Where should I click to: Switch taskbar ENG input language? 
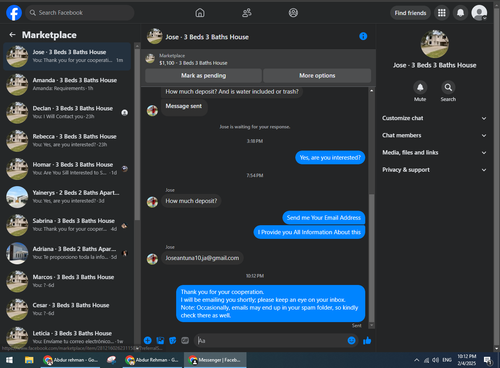pos(447,360)
